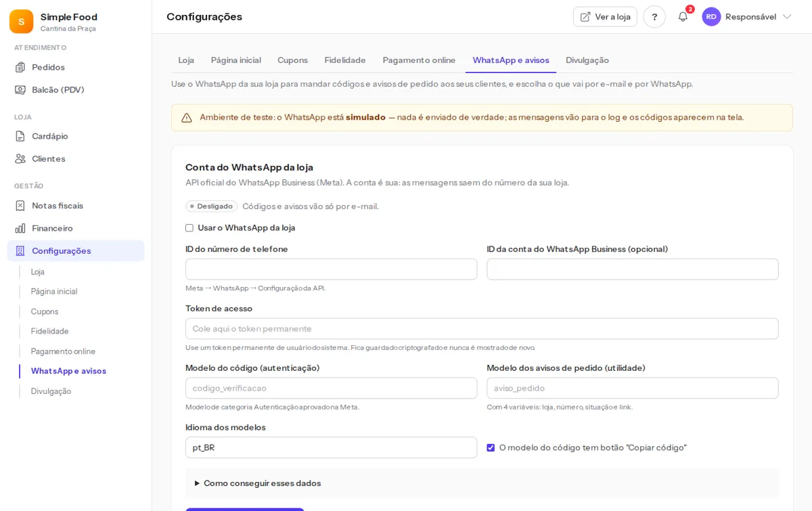The image size is (812, 511).
Task: Select the WhatsApp e avisos tab
Action: click(511, 60)
